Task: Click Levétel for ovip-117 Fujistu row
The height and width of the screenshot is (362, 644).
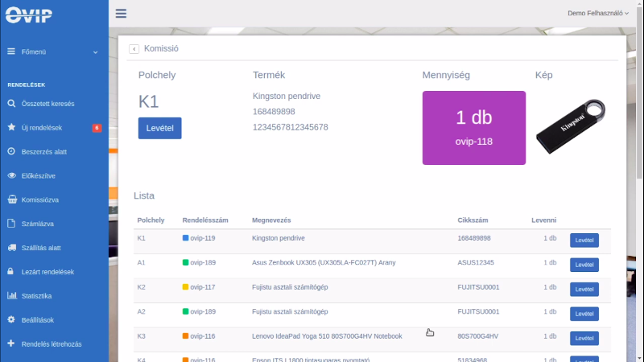Action: click(x=584, y=290)
